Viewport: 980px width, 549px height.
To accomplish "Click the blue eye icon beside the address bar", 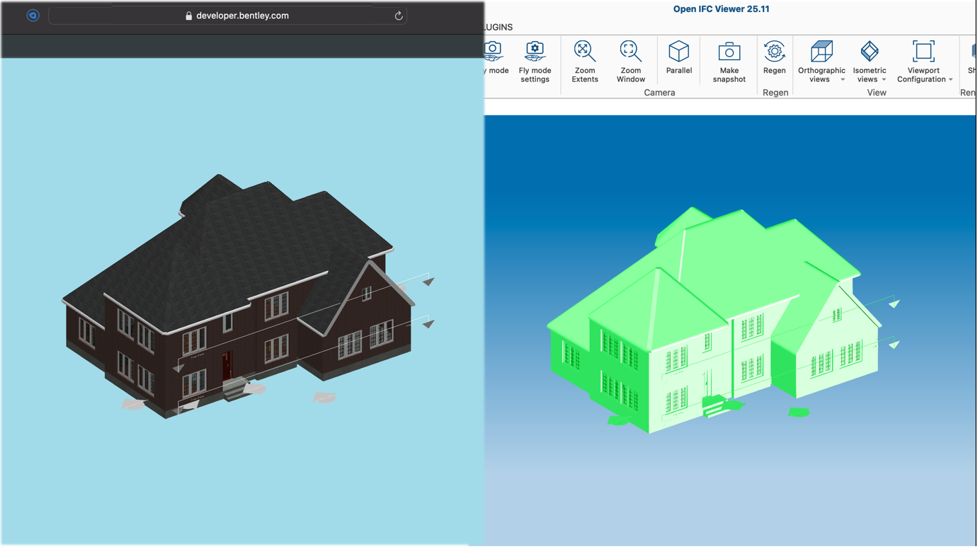I will tap(33, 16).
